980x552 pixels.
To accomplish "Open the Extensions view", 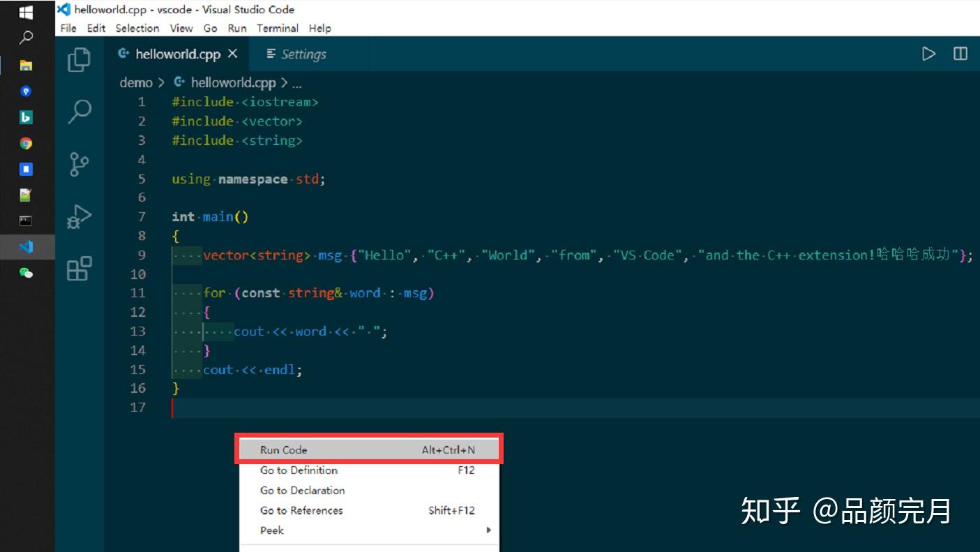I will 79,268.
